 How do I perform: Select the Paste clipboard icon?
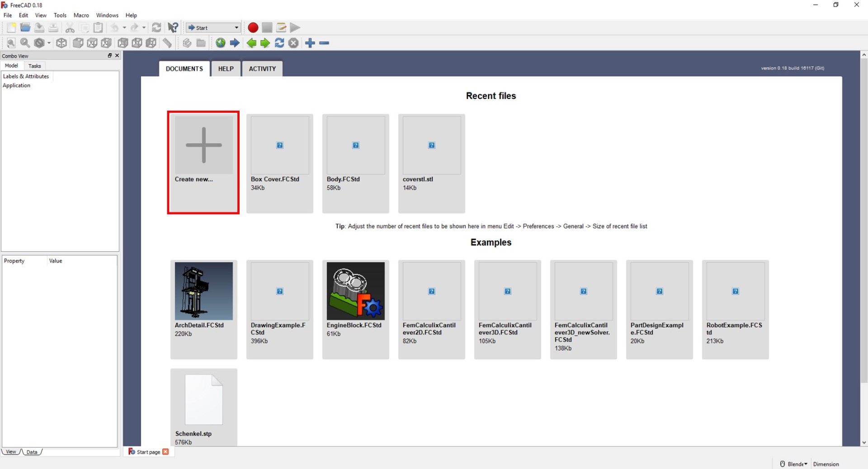(98, 28)
